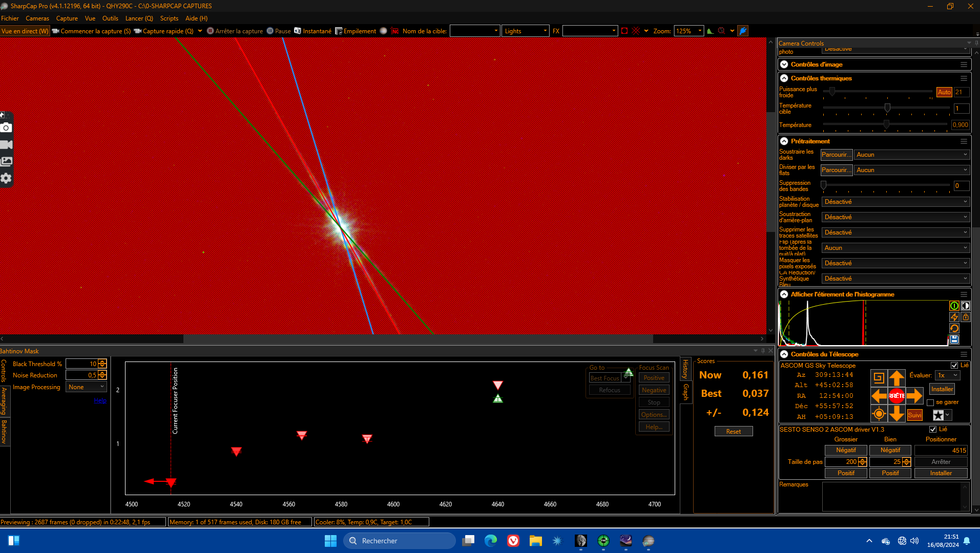980x553 pixels.
Task: Click the crosshair target icon in telescope controls
Action: pos(879,413)
